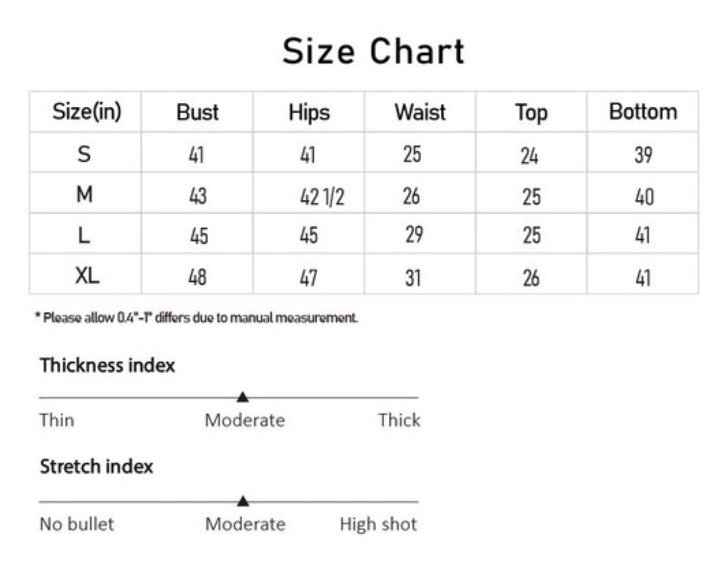Select the Top column header
The width and height of the screenshot is (728, 571).
pyautogui.click(x=531, y=112)
